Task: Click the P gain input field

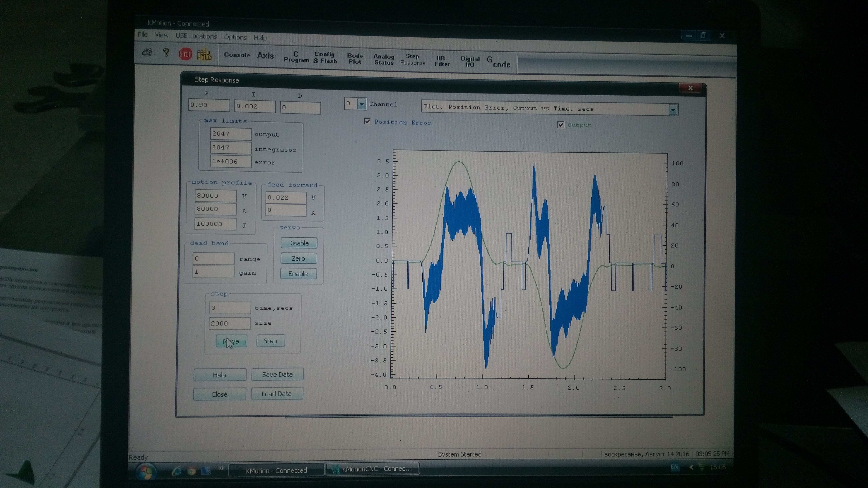Action: 209,105
